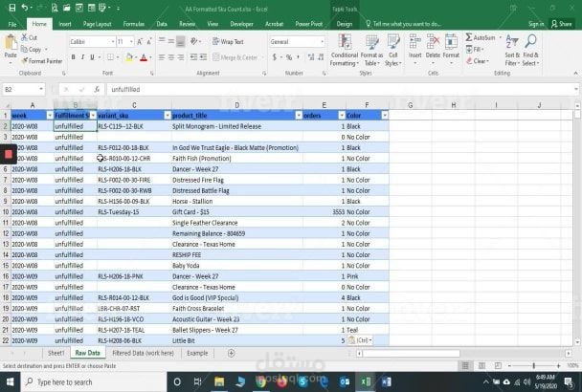This screenshot has width=582, height=392.
Task: Open the Borders icon in Font group
Action: [x=111, y=57]
